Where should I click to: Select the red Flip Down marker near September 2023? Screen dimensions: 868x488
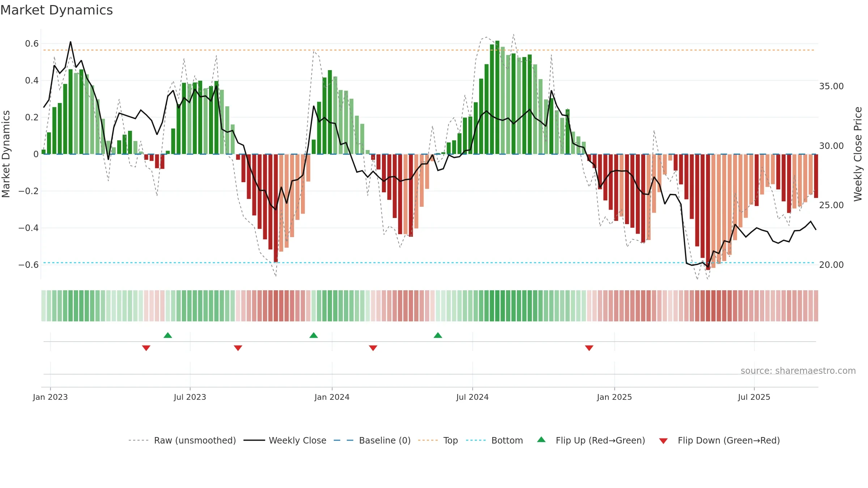point(238,348)
